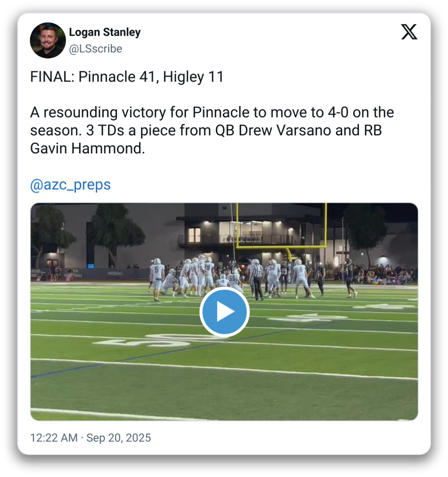Open Logan Stanley's profile photo
The width and height of the screenshot is (448, 477).
[x=48, y=40]
